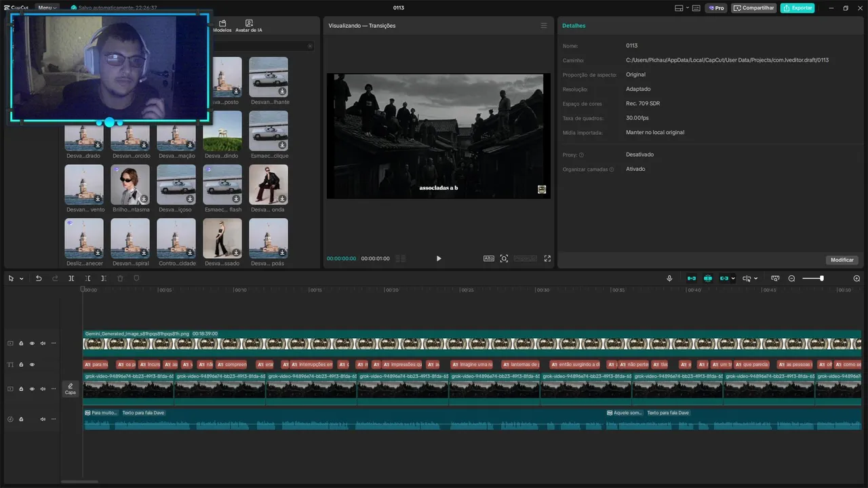Toggle lock on the Gemini image track
The height and width of the screenshot is (488, 868).
[x=21, y=344]
